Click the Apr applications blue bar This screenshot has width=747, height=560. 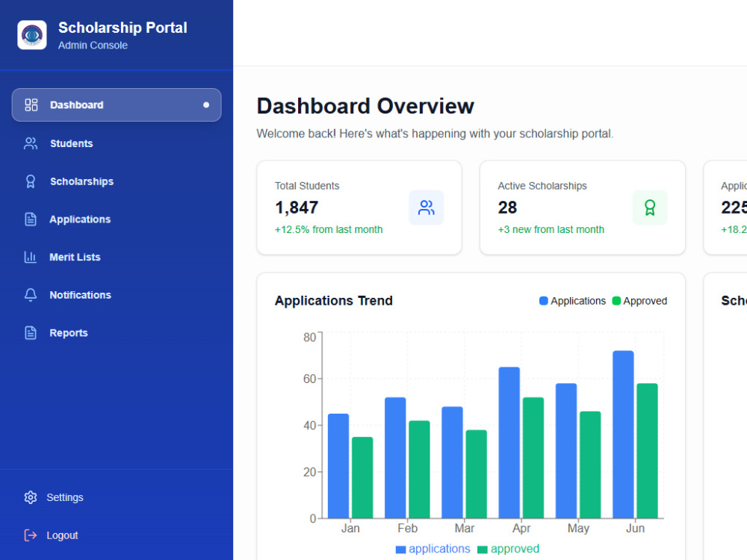click(509, 442)
